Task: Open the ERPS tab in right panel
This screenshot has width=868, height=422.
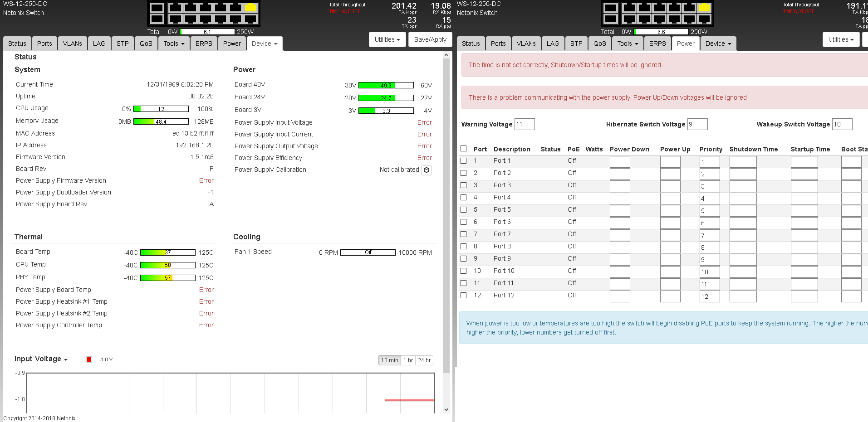Action: tap(657, 44)
